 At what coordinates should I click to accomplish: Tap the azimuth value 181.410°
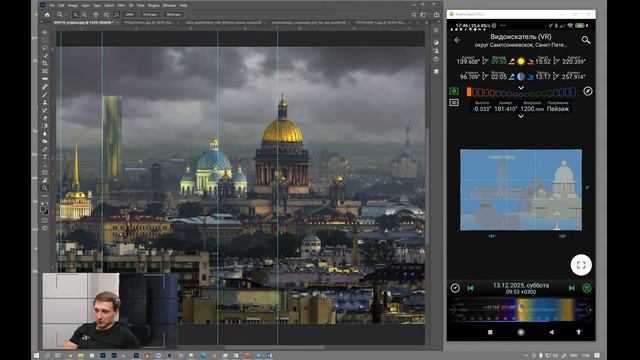coord(505,109)
